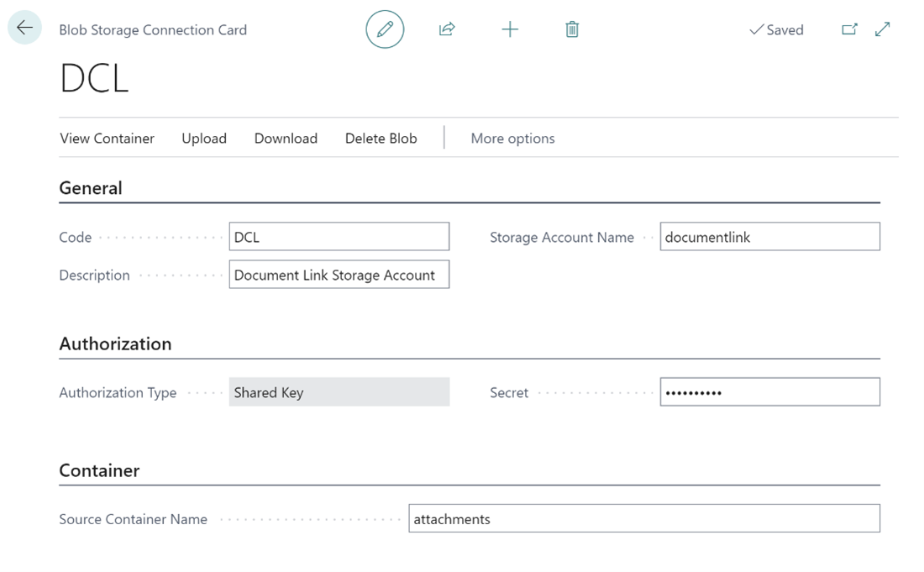Click the pencil edit icon
Viewport: 924px width, 572px height.
point(385,29)
